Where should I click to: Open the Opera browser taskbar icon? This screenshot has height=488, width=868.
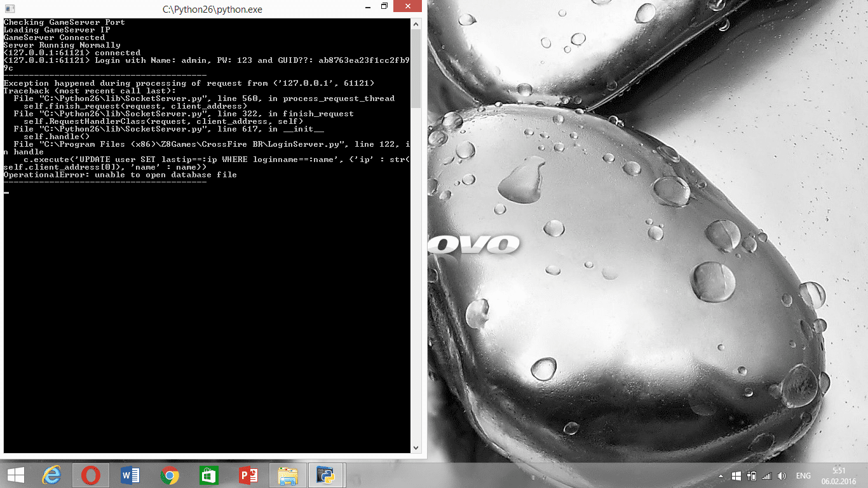point(91,475)
